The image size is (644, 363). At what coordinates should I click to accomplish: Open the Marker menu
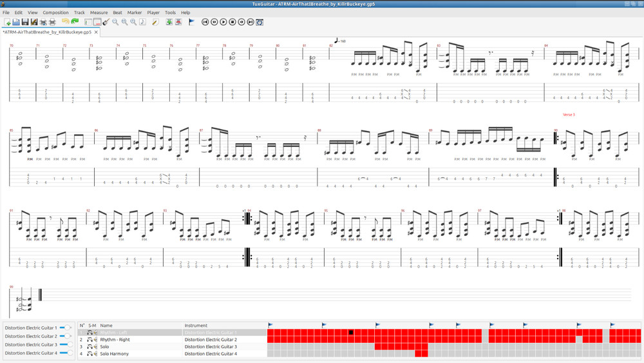coord(135,12)
